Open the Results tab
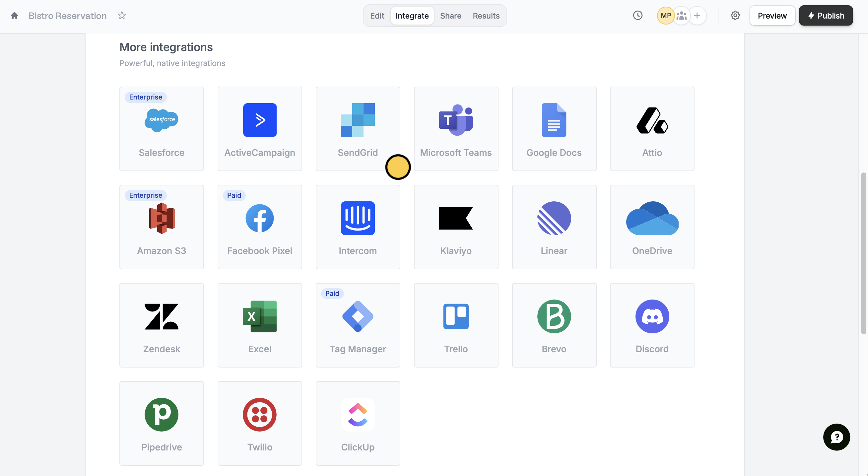The width and height of the screenshot is (868, 476). click(x=486, y=16)
